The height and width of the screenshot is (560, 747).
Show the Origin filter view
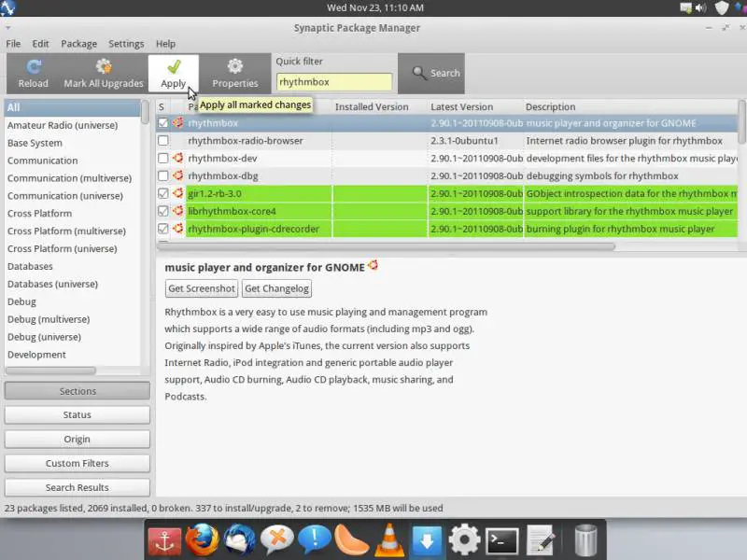click(x=78, y=439)
